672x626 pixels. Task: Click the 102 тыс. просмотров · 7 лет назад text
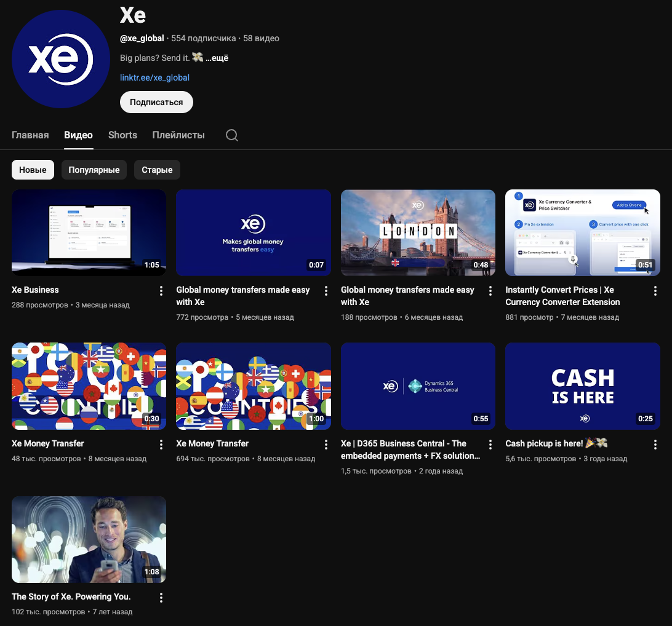[72, 611]
